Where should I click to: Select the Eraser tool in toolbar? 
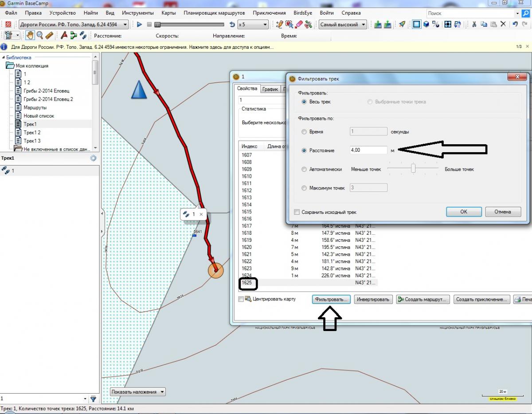299,24
